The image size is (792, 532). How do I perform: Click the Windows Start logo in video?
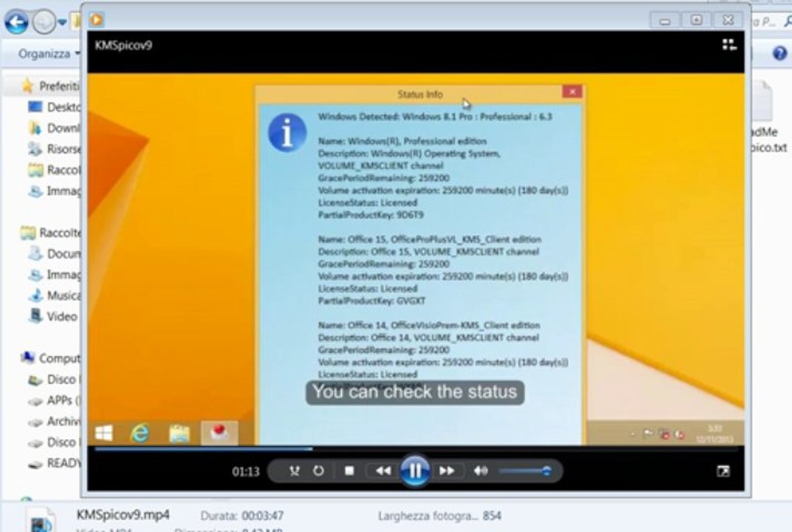(104, 433)
